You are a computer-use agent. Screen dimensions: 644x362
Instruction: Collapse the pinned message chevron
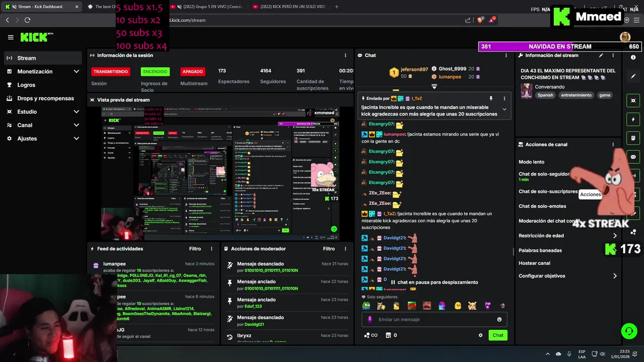pos(504,109)
